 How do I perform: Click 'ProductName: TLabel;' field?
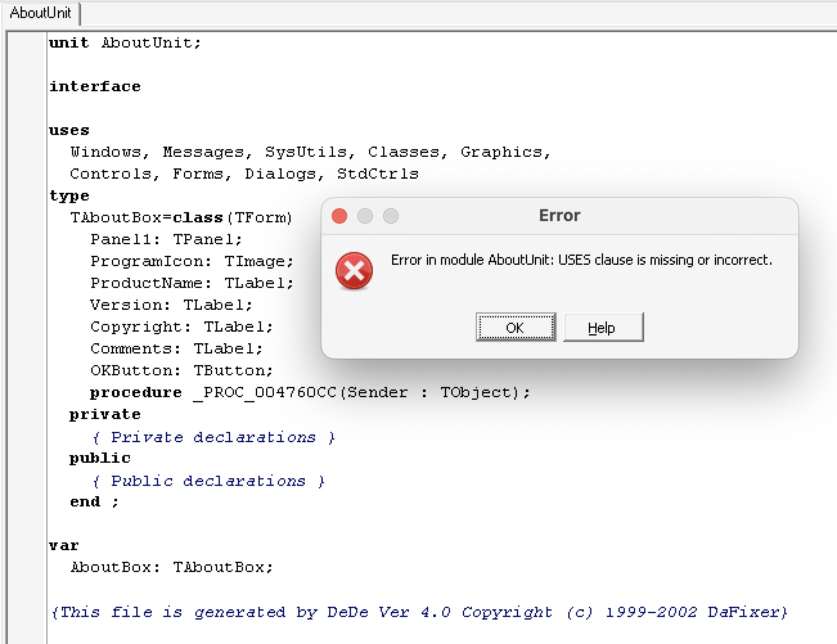[x=192, y=283]
